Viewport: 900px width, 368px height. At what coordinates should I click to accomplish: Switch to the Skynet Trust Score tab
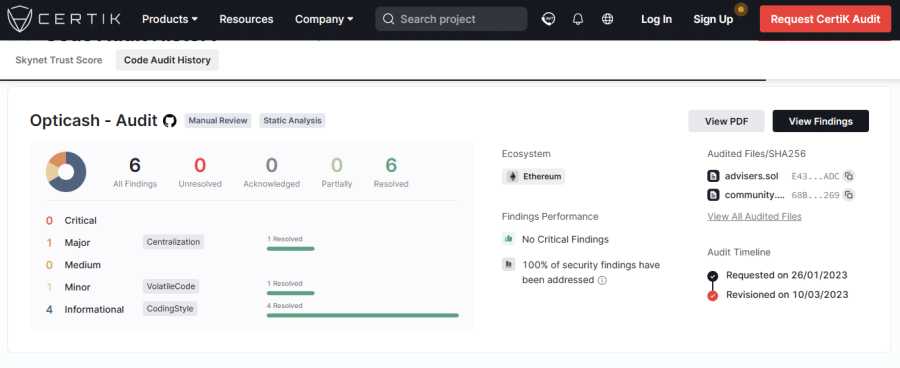[59, 60]
